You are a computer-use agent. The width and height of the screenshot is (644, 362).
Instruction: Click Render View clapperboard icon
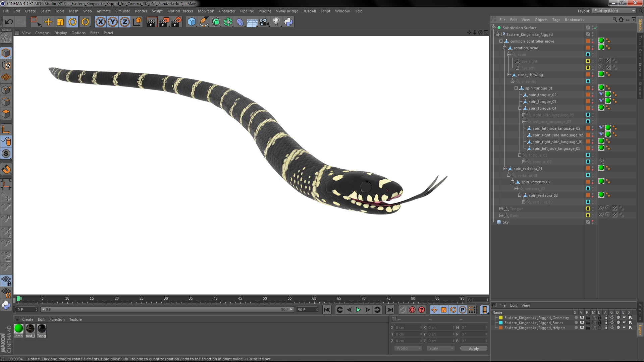click(151, 22)
